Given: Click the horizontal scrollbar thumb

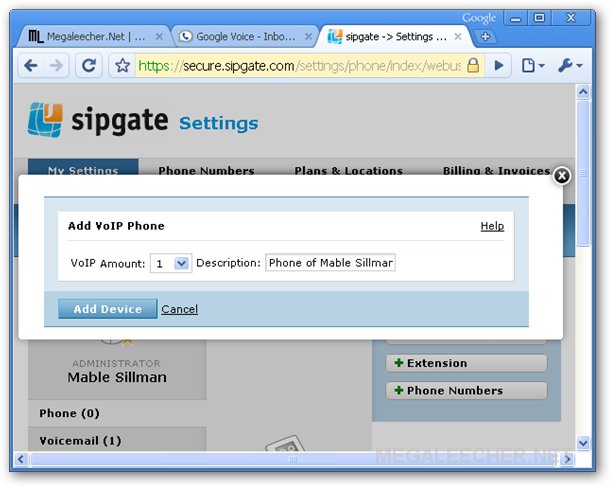Looking at the screenshot, I should [290, 460].
